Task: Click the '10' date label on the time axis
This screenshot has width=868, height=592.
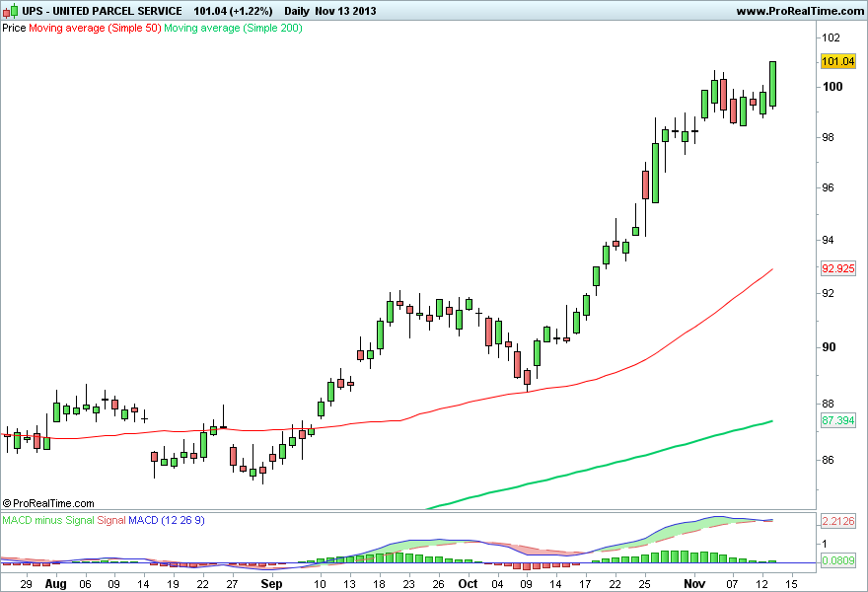Action: (x=320, y=584)
